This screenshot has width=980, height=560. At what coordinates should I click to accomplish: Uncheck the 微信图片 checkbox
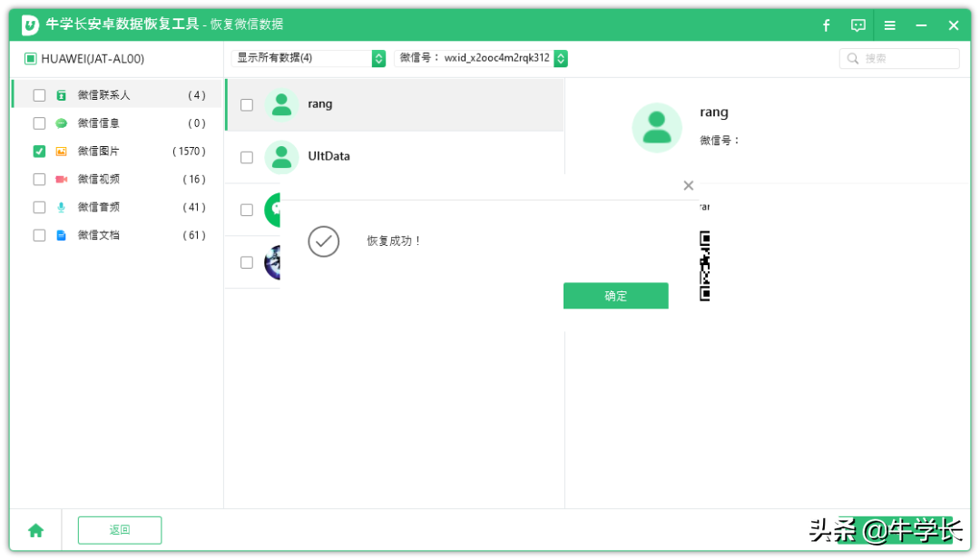(x=39, y=152)
